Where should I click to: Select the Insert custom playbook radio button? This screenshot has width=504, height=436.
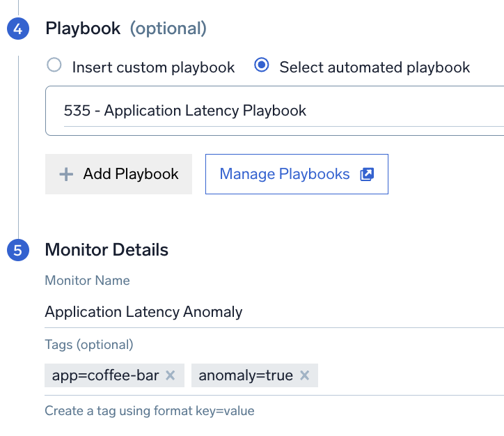(54, 65)
